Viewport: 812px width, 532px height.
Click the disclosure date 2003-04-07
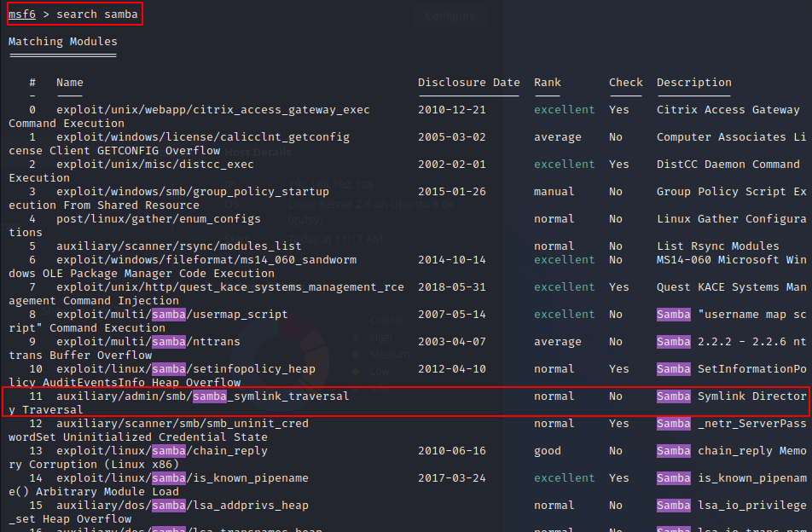451,342
